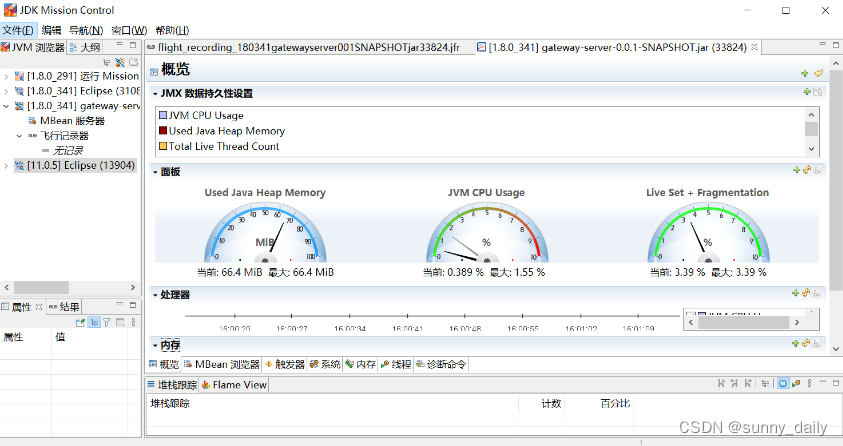The height and width of the screenshot is (446, 843).
Task: Close the gateway-server-0.0.1-SNAPSHOT.jar tab
Action: [755, 47]
